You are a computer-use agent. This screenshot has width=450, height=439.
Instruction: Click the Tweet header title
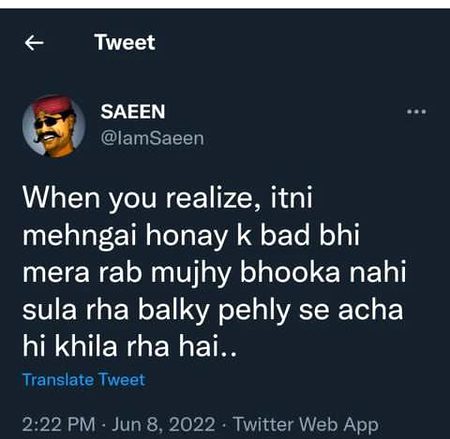(x=125, y=42)
